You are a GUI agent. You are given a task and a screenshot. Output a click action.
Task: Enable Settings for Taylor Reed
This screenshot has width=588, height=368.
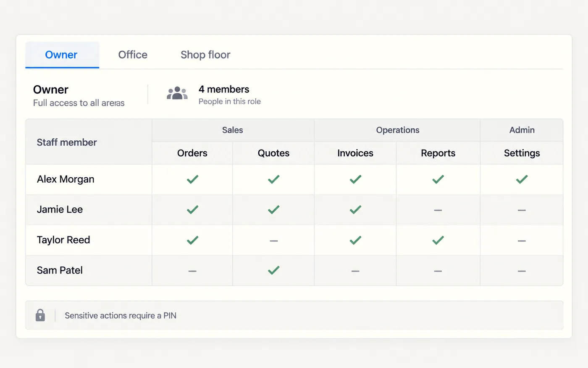[522, 241]
